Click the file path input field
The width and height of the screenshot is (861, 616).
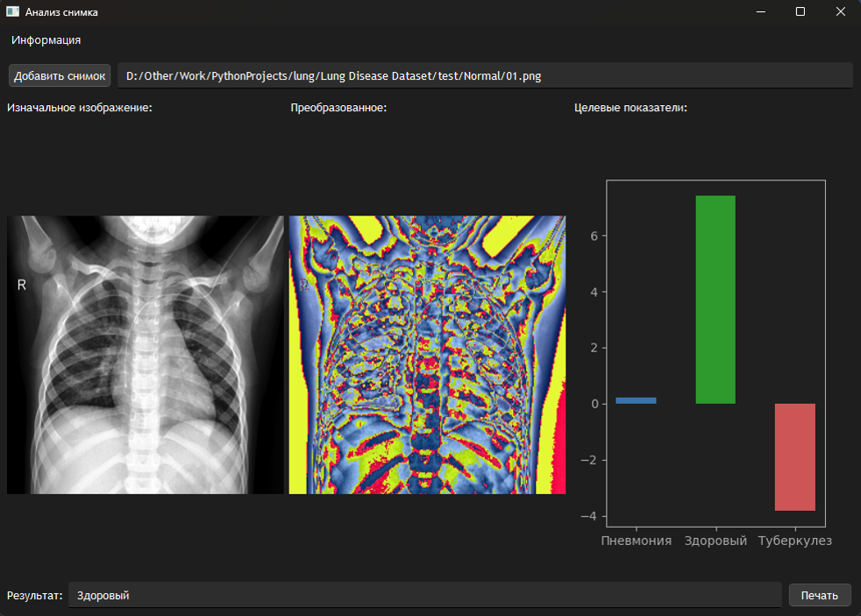click(x=485, y=75)
